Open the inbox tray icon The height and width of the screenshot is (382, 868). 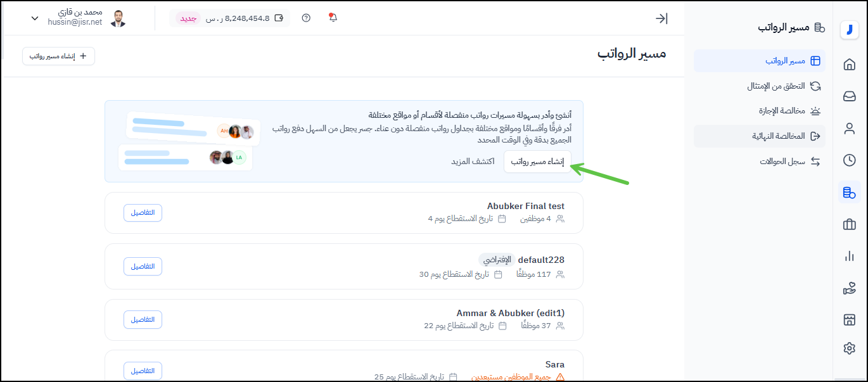[849, 96]
